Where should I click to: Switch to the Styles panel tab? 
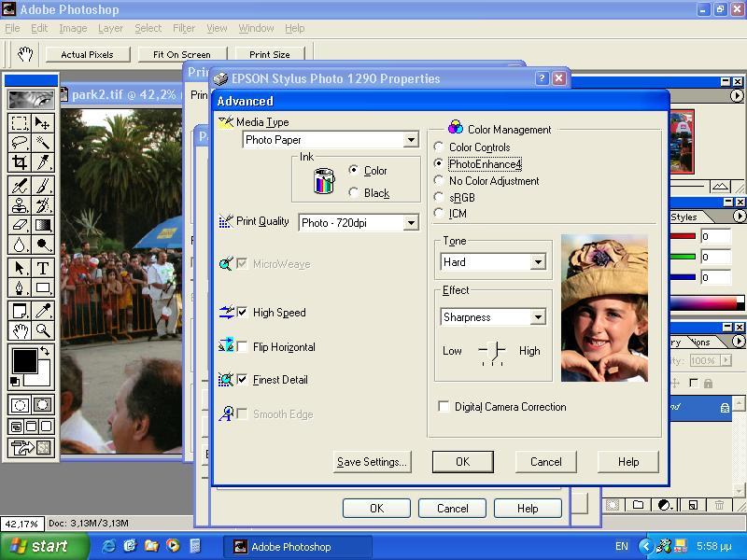pyautogui.click(x=684, y=217)
